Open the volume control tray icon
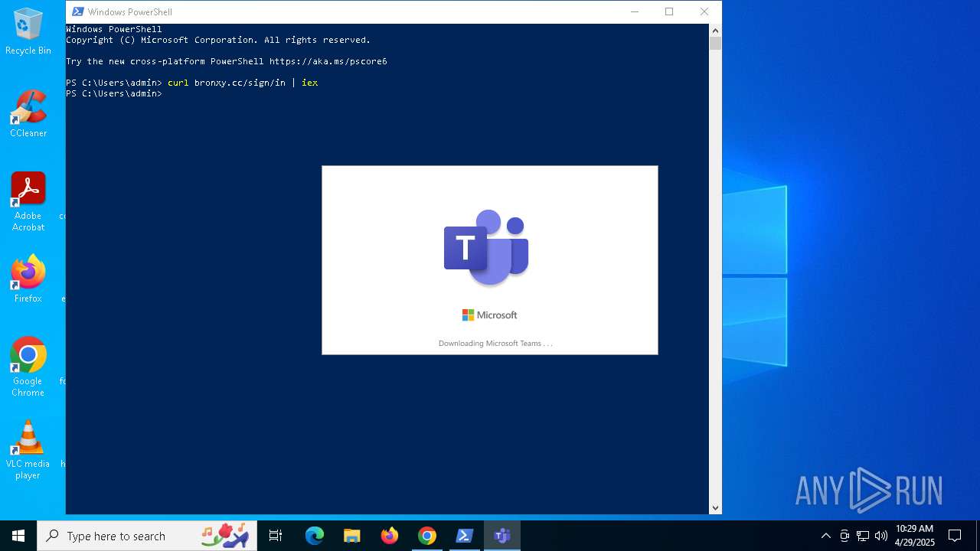 pyautogui.click(x=881, y=536)
